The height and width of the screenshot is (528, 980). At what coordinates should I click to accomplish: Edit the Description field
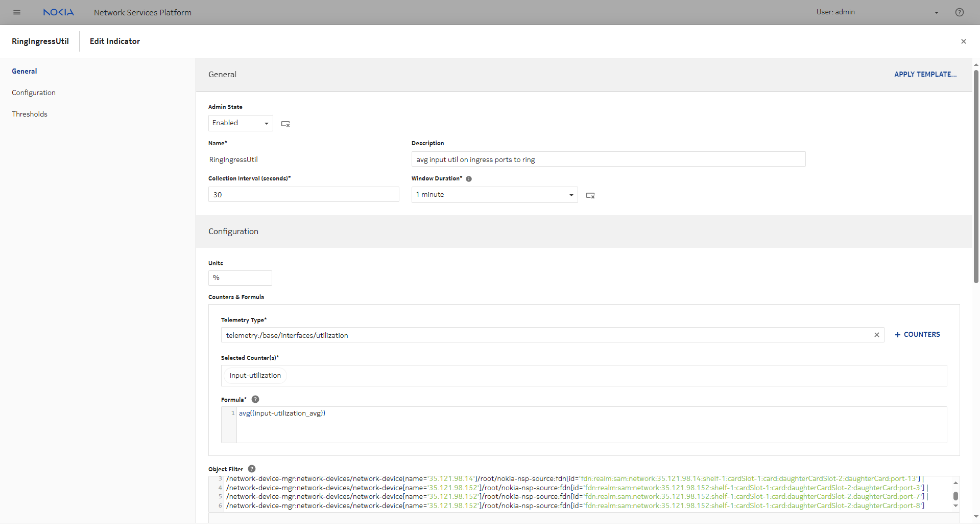608,159
